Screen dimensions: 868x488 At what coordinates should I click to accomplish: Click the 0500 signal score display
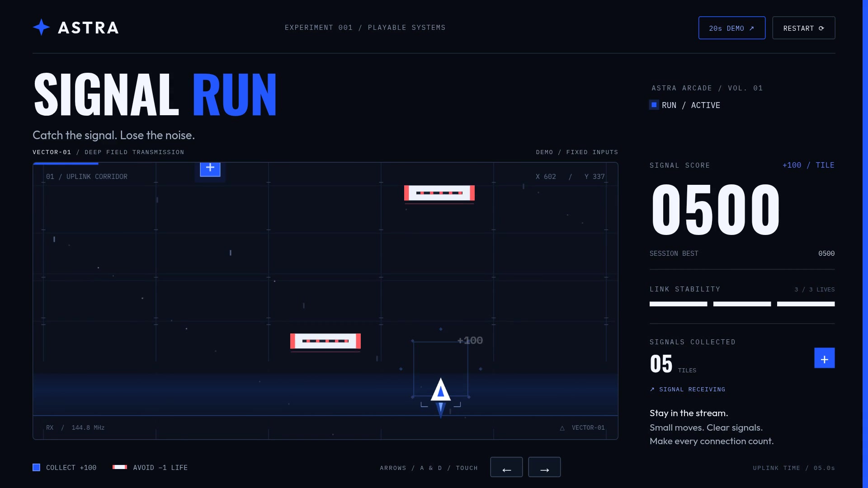click(x=716, y=210)
